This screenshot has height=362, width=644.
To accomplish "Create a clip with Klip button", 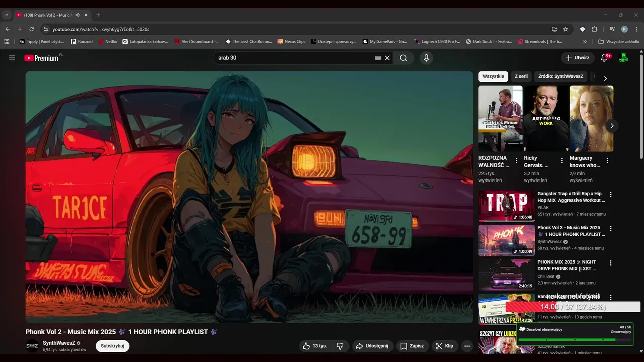I will coord(445,346).
